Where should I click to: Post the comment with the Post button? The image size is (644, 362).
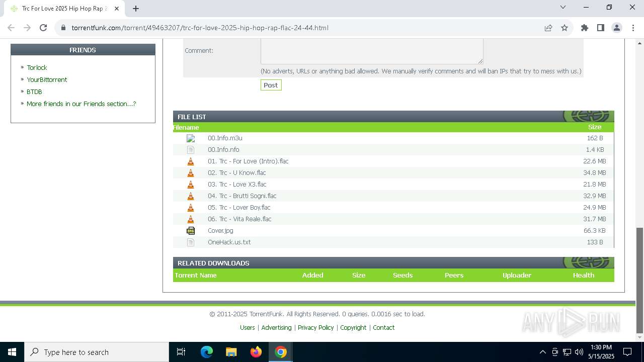click(x=271, y=85)
